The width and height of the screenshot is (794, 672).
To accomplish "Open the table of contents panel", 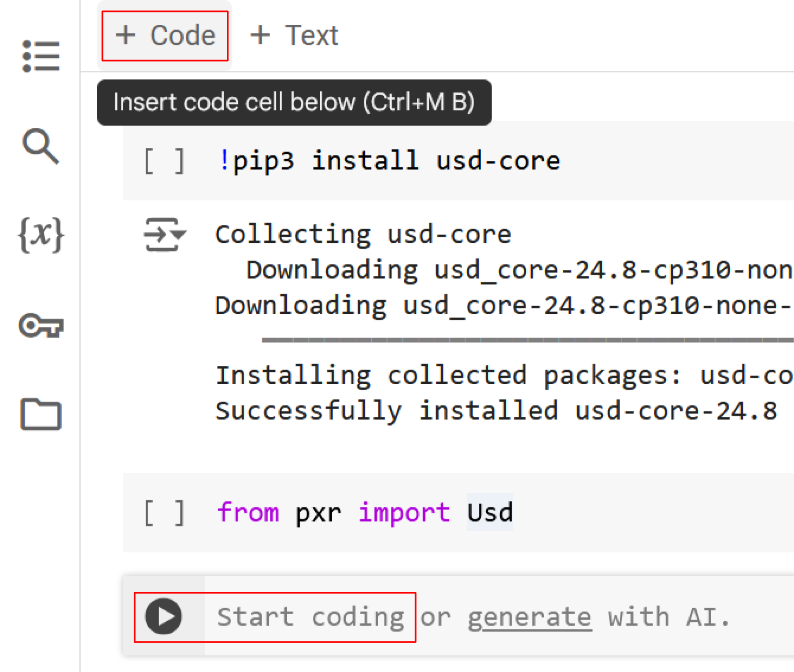I will [41, 56].
